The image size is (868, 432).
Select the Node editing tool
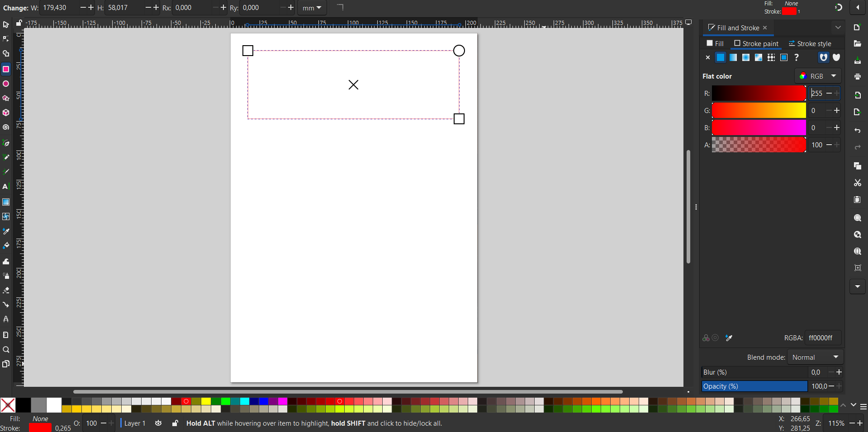tap(6, 39)
